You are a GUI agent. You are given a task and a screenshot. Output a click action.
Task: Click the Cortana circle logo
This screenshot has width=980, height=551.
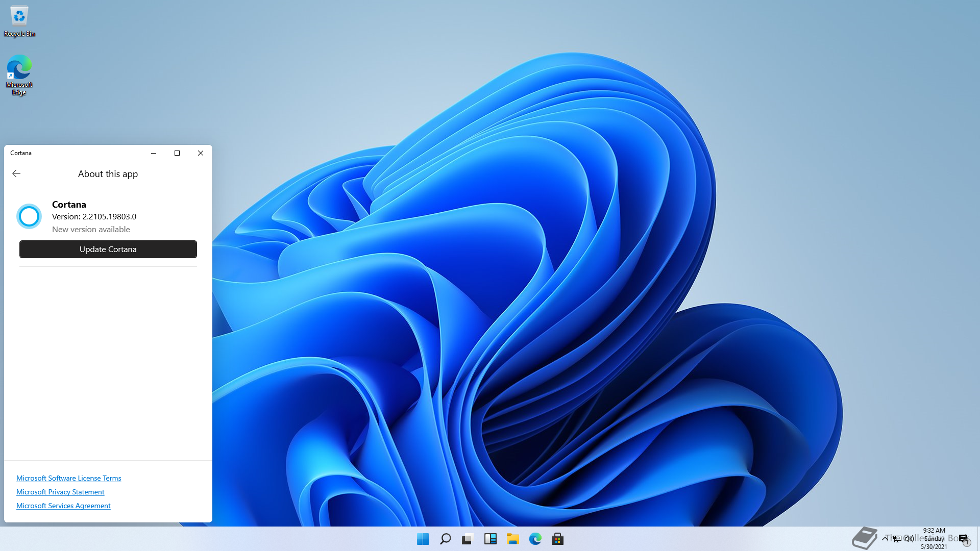point(29,216)
